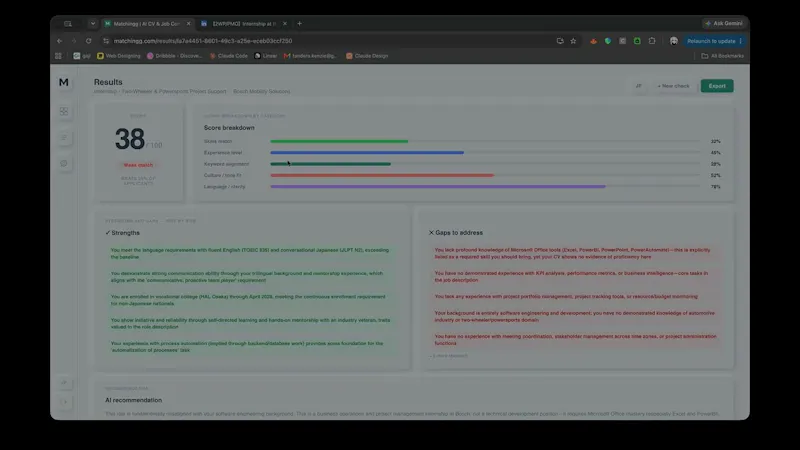Reload the page with refresh icon

coord(88,41)
